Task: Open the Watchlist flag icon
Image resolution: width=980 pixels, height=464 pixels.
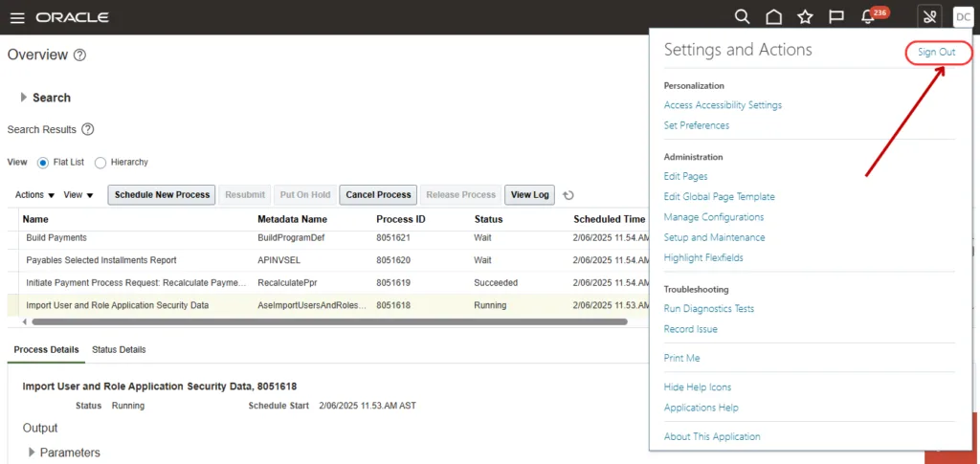Action: [835, 17]
